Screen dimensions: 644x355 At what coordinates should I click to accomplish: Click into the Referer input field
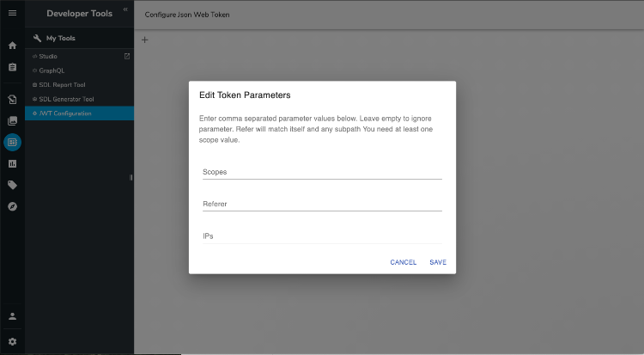322,204
